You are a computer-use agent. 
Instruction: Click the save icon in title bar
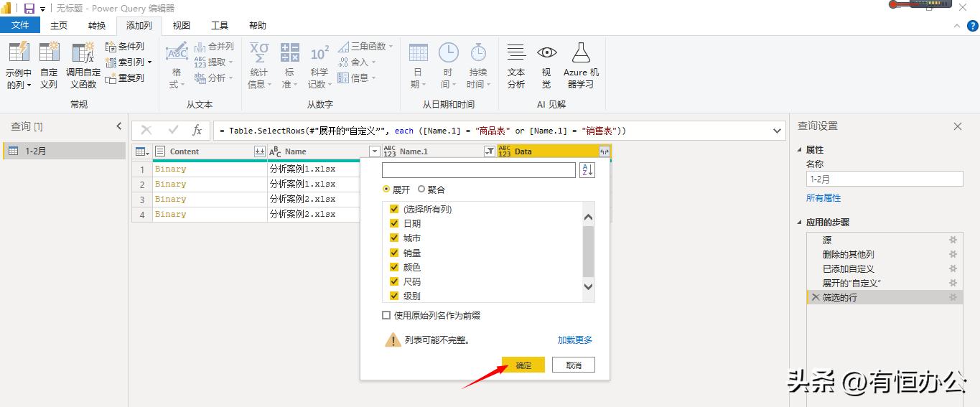pos(29,8)
